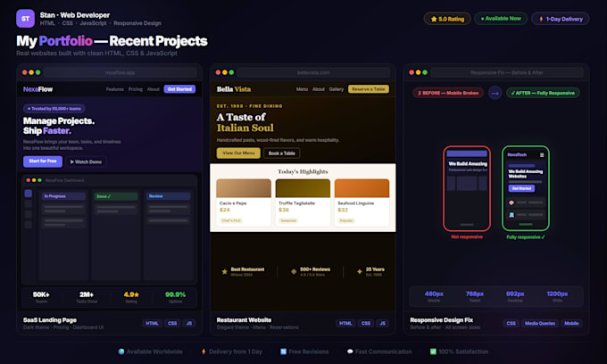Image resolution: width=607 pixels, height=364 pixels.
Task: Click the Available Now badge
Action: pyautogui.click(x=501, y=19)
